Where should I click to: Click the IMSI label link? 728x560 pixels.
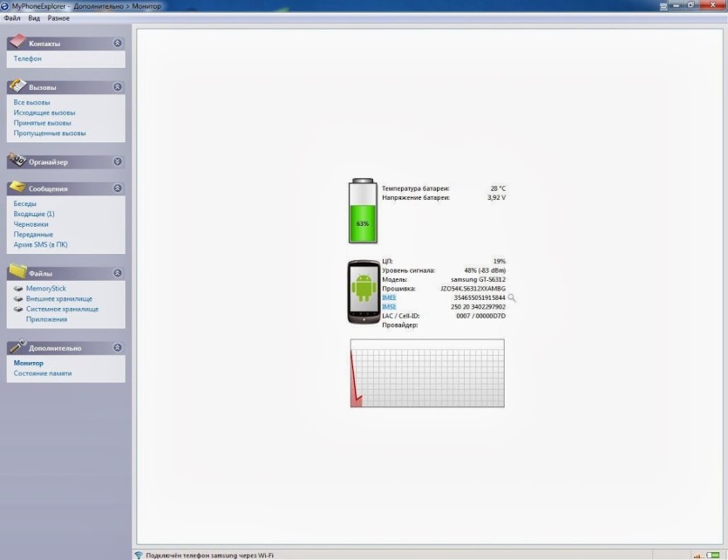tap(389, 307)
